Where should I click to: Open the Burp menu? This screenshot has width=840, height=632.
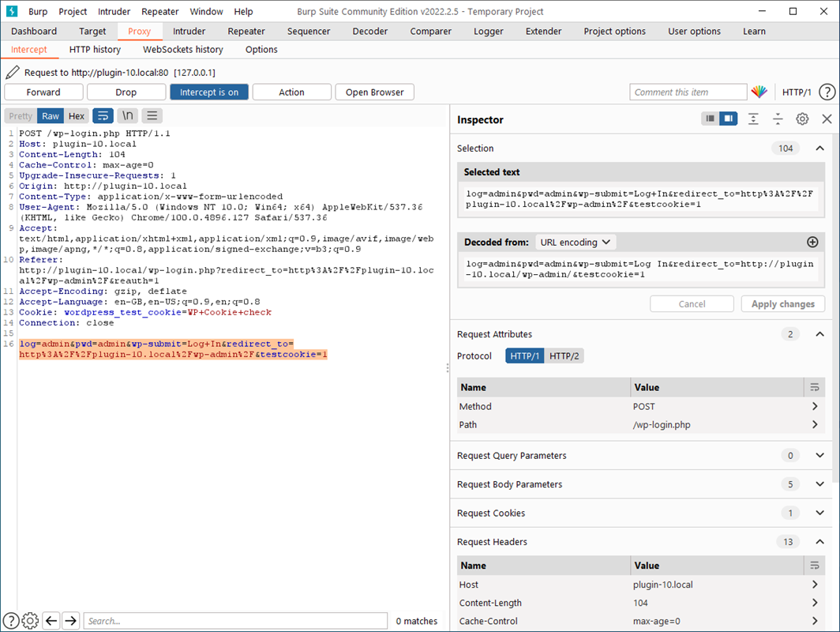(38, 11)
